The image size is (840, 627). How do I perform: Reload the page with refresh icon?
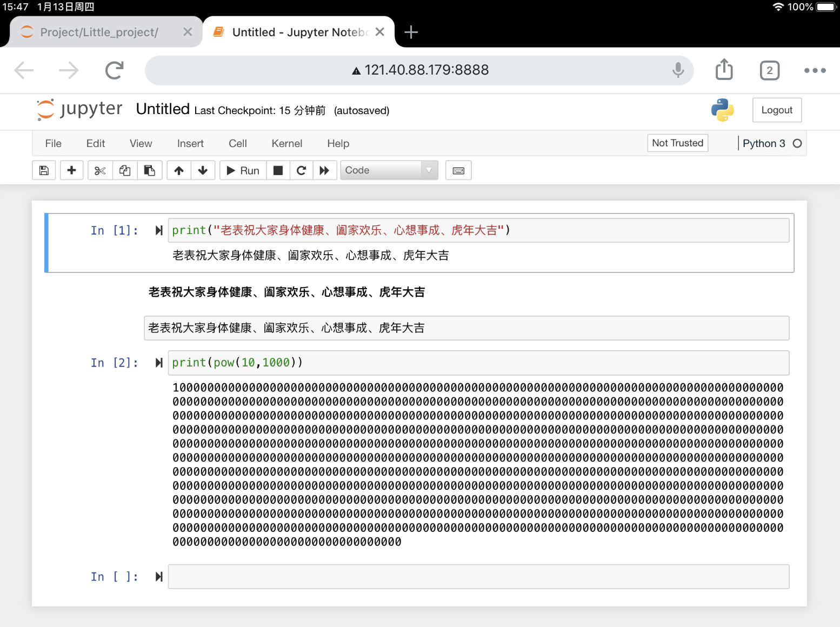[x=115, y=70]
